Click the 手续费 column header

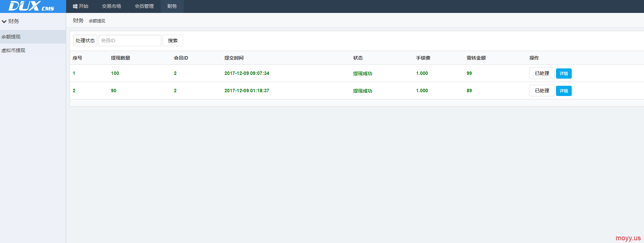tap(423, 58)
